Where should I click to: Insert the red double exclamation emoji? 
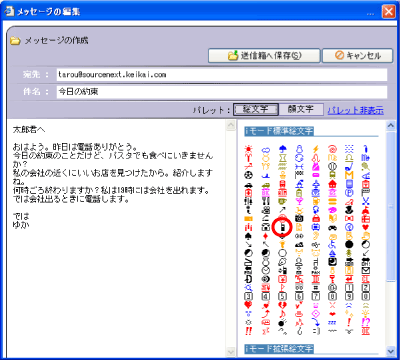(248, 331)
